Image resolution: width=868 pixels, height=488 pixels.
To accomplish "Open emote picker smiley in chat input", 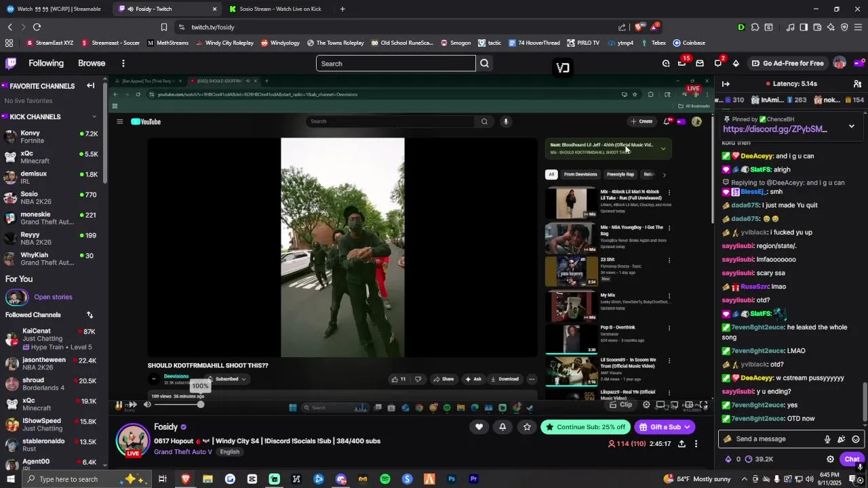I will click(x=856, y=439).
